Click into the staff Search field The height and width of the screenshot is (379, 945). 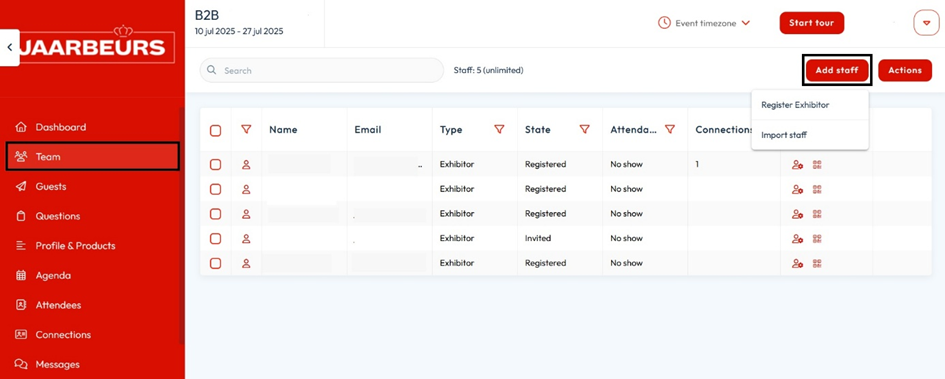[322, 70]
